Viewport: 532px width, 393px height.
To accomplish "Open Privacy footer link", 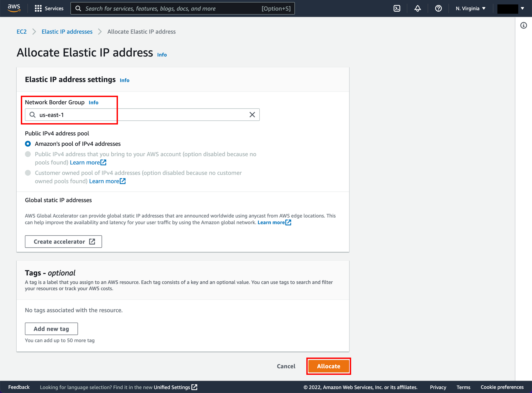I will pyautogui.click(x=438, y=387).
